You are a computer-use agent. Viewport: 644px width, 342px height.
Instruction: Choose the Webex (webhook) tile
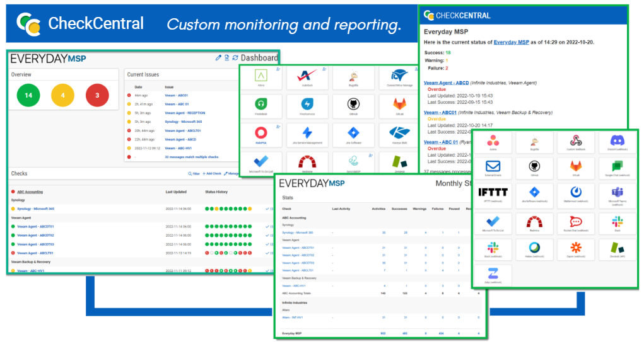coord(534,249)
